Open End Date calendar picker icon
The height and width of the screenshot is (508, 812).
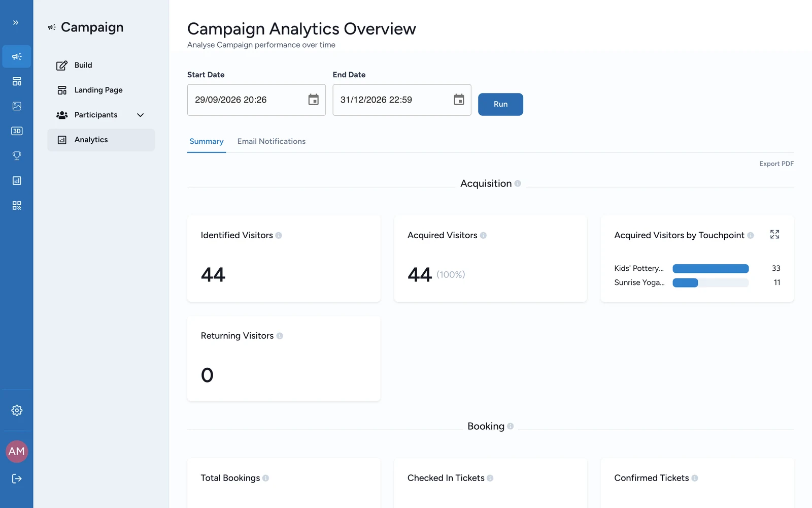click(x=459, y=100)
